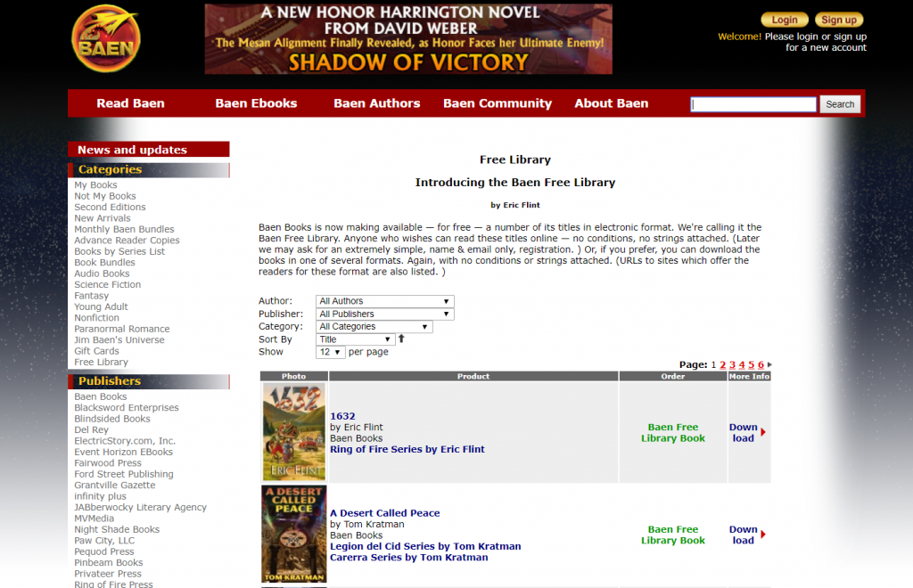Toggle the sort direction arrow next to Title
The image size is (913, 588).
(401, 339)
